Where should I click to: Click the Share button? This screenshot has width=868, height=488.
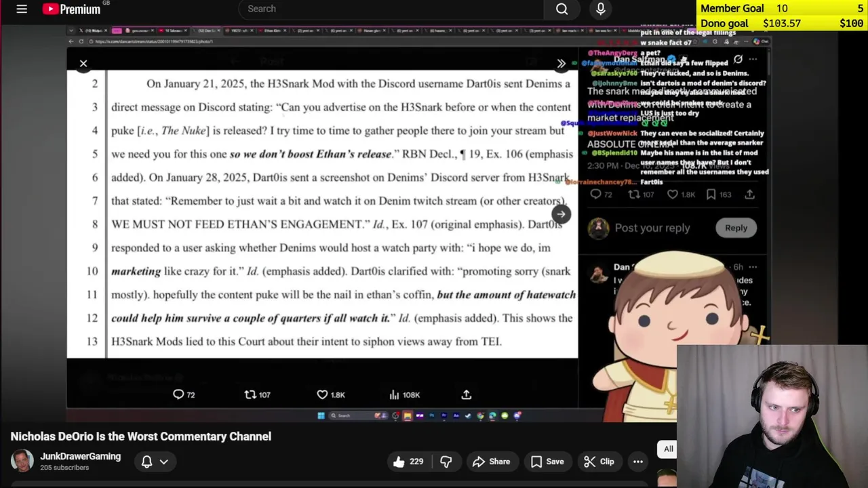click(491, 462)
